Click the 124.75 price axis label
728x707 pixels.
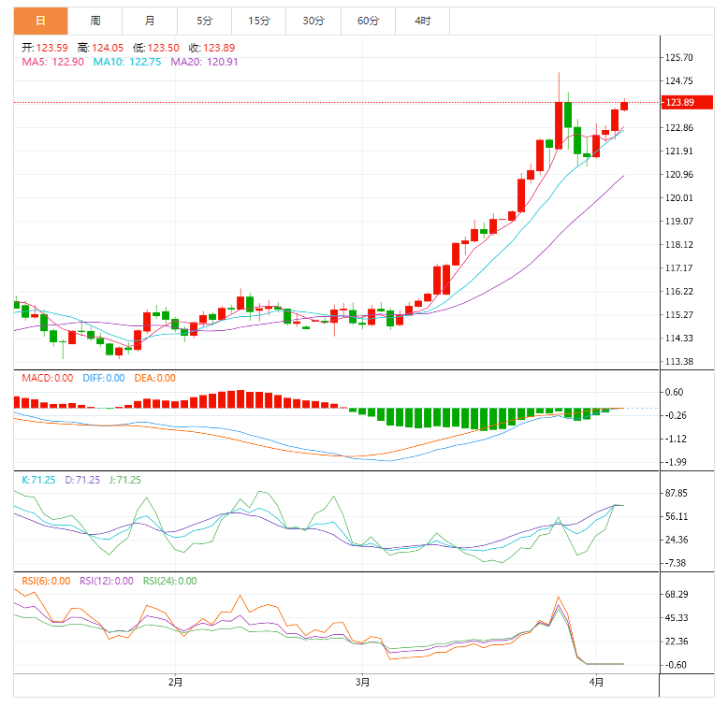pos(679,81)
